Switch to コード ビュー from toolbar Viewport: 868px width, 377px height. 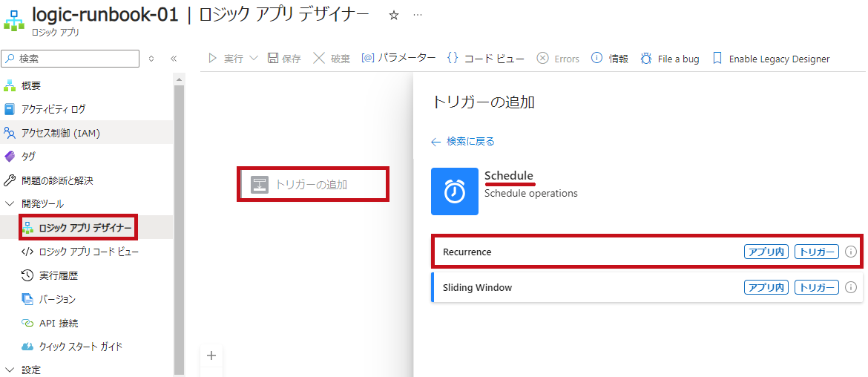[486, 59]
